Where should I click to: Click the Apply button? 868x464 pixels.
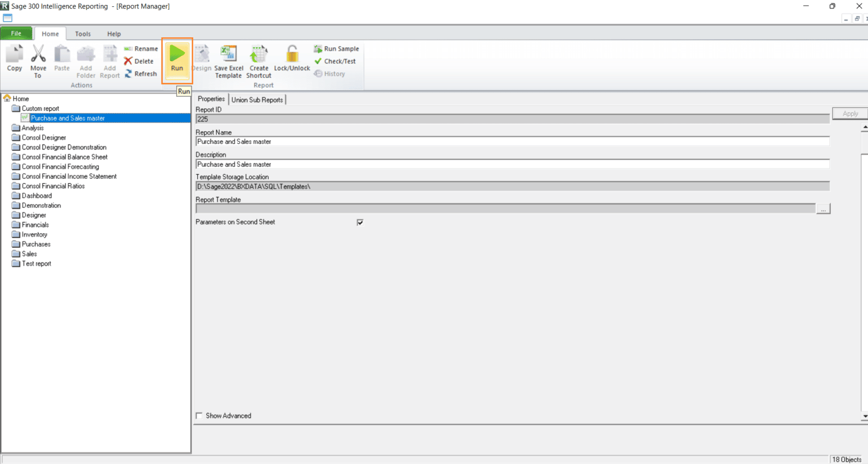(x=849, y=113)
